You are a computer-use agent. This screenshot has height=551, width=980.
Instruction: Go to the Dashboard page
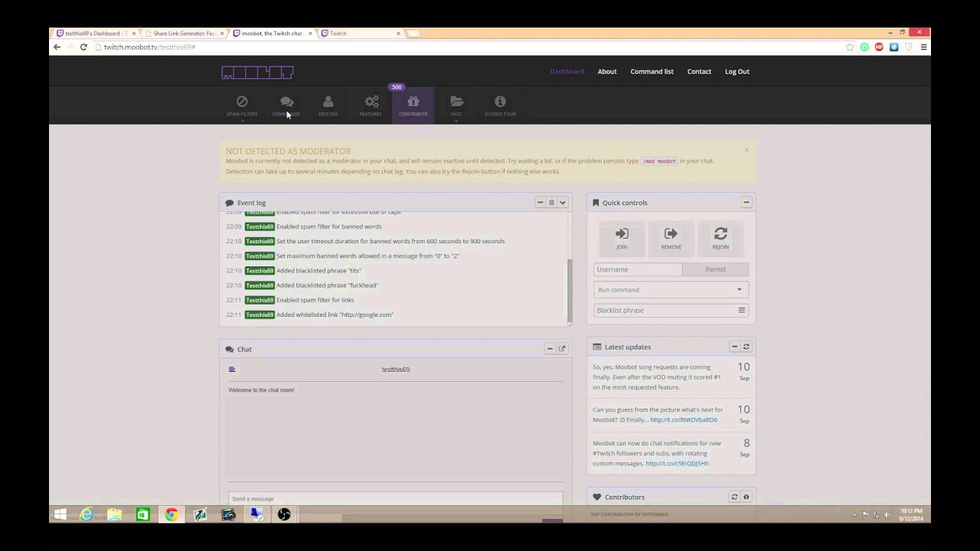(567, 72)
